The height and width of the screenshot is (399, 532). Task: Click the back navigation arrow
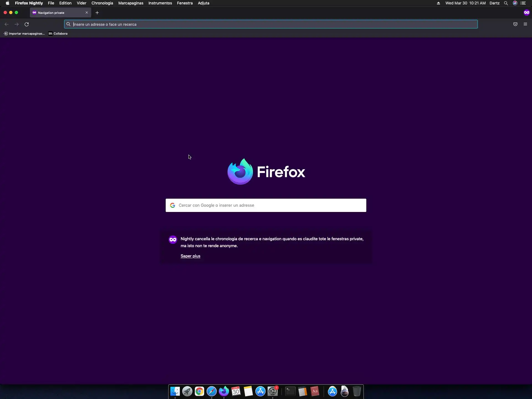coord(7,24)
